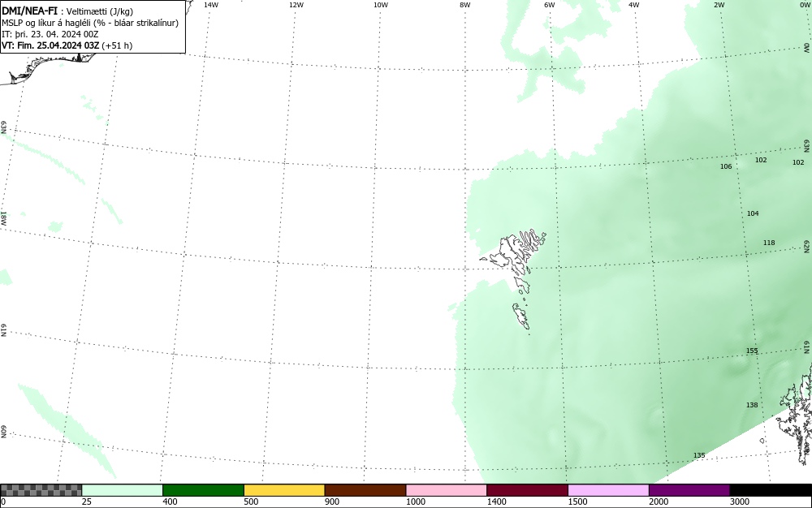
Task: Click the "4W" longitude label
Action: tap(634, 5)
